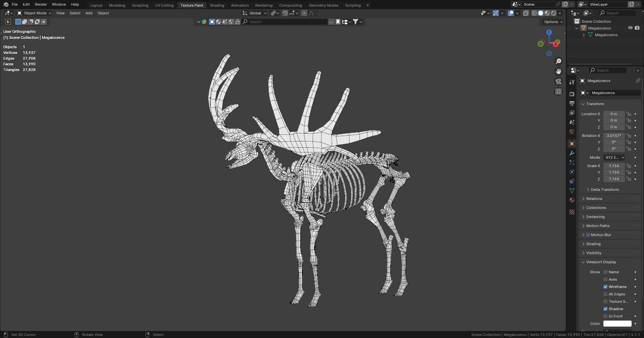Open the viewport Add menu

coord(89,13)
